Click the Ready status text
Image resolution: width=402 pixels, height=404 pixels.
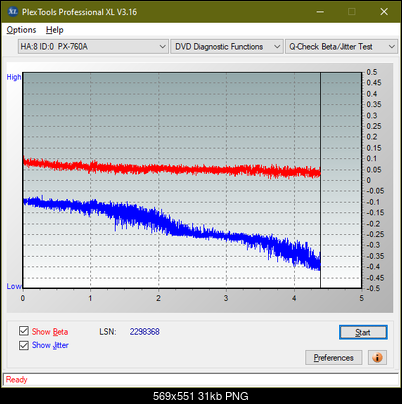click(x=16, y=380)
